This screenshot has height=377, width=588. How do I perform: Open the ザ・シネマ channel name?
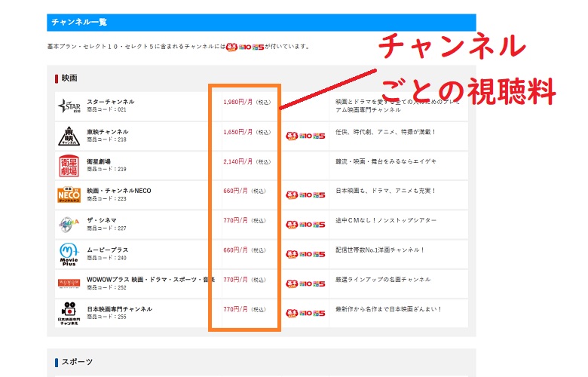(102, 220)
